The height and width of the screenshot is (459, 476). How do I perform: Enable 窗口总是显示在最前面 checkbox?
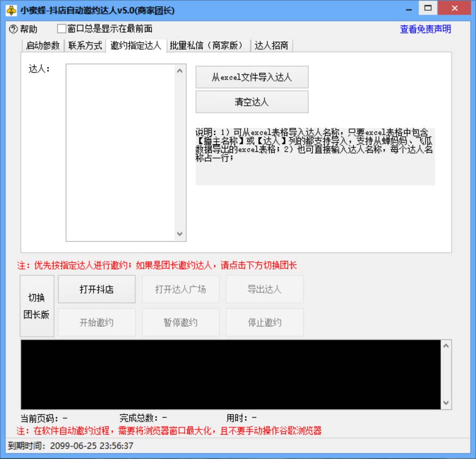pos(60,29)
